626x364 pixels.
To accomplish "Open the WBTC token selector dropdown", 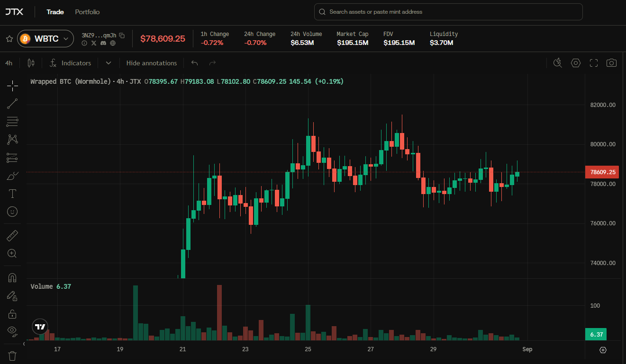I will [45, 39].
